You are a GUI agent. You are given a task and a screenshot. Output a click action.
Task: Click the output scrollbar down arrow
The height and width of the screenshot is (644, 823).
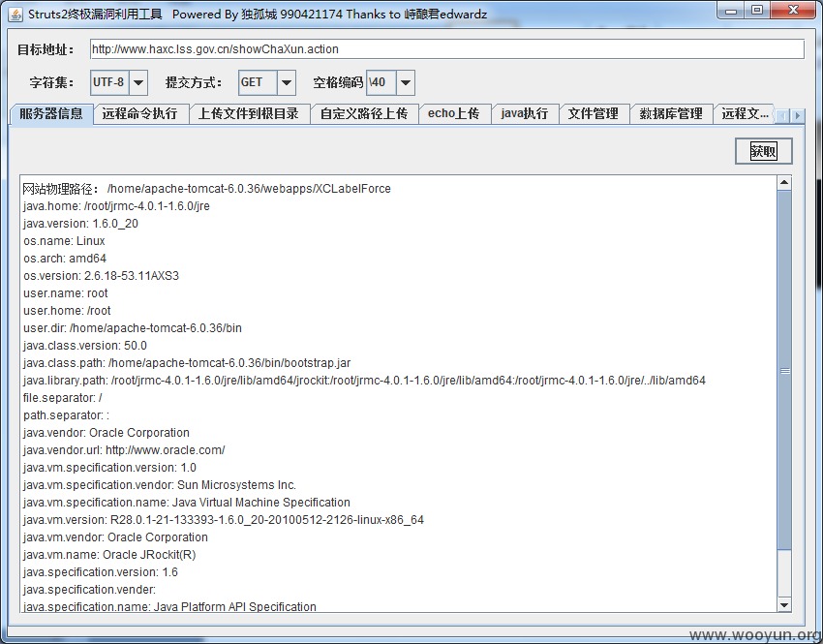tap(784, 605)
